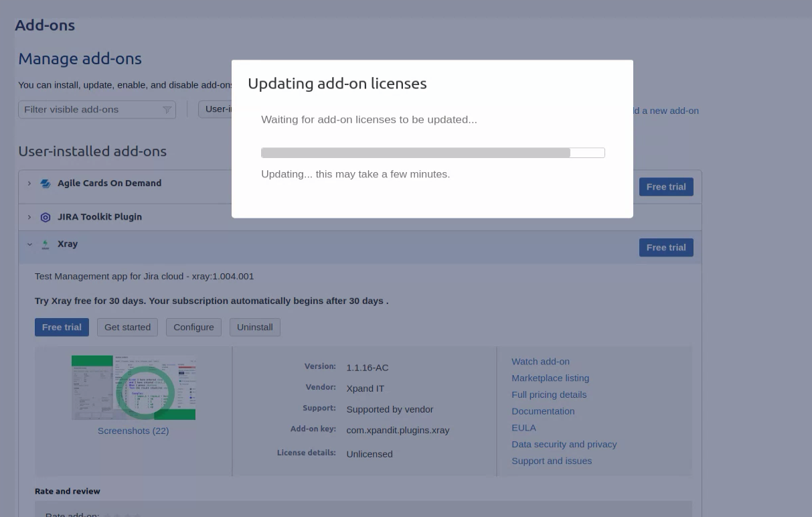This screenshot has height=517, width=812.
Task: Click the User-installed add-ons heading
Action: [92, 151]
